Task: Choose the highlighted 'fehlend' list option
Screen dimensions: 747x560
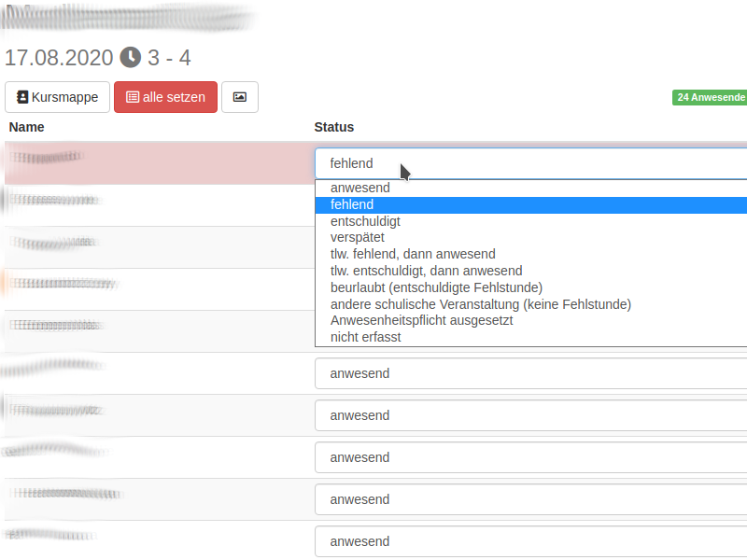Action: point(352,204)
